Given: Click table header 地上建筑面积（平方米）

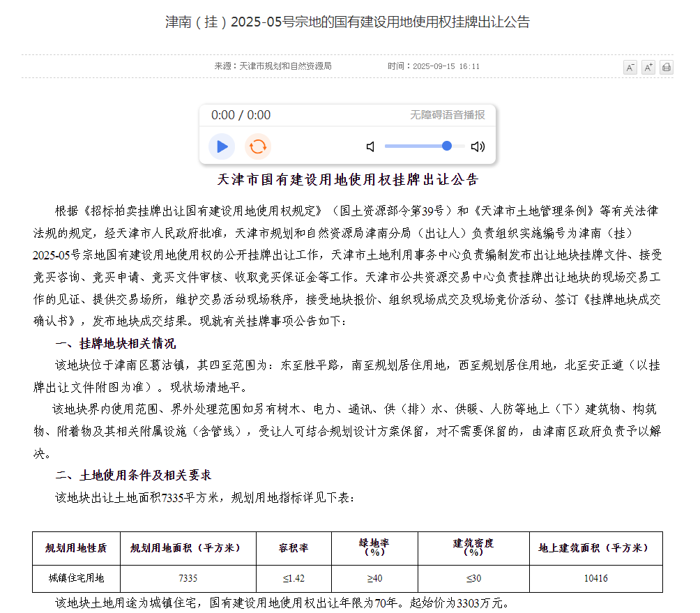Looking at the screenshot, I should (x=596, y=548).
